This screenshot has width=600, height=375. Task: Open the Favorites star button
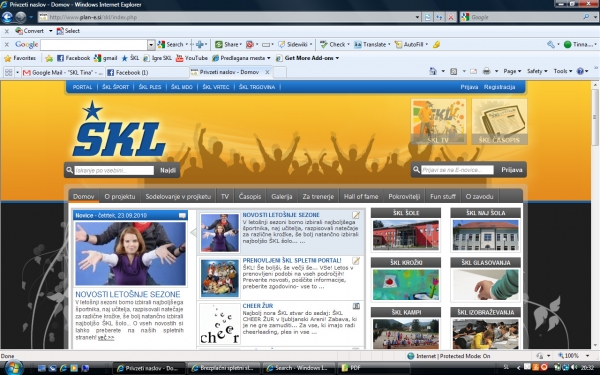(20, 58)
